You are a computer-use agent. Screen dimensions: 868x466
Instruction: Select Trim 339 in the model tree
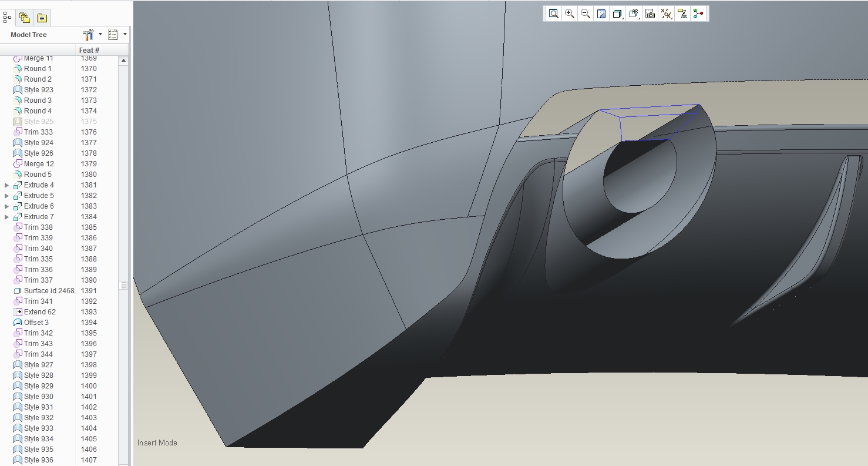(38, 238)
